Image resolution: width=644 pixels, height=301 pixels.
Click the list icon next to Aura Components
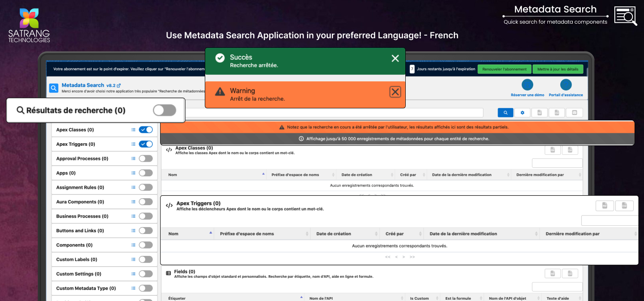pos(134,202)
